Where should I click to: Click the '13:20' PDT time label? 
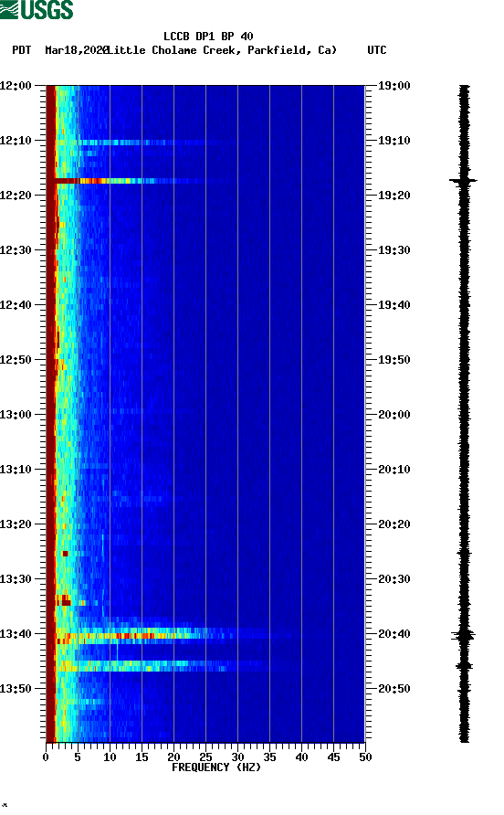(16, 524)
